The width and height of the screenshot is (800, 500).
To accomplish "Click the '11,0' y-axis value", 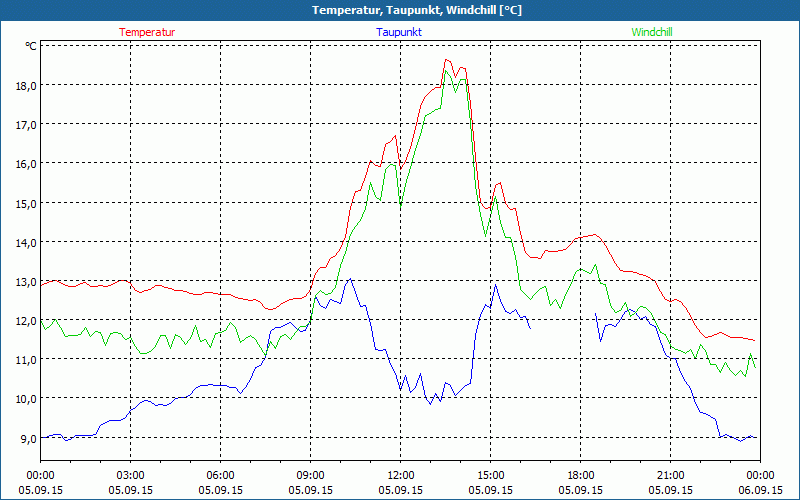I will pyautogui.click(x=27, y=360).
